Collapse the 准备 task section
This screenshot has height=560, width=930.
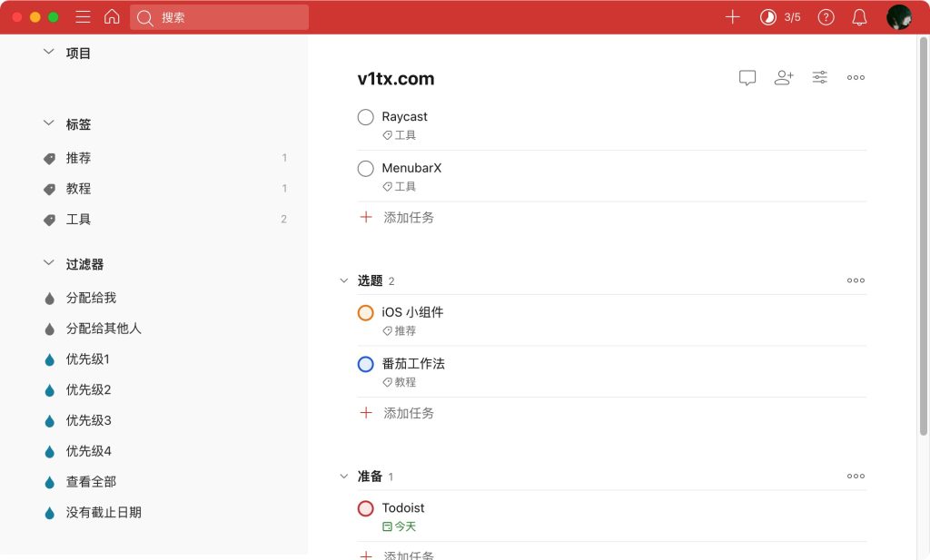tap(343, 476)
